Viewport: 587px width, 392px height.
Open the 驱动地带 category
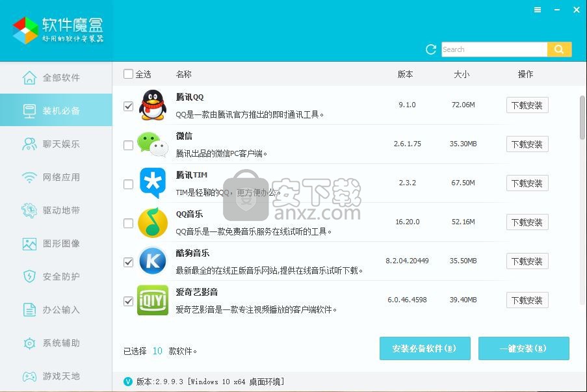click(56, 211)
